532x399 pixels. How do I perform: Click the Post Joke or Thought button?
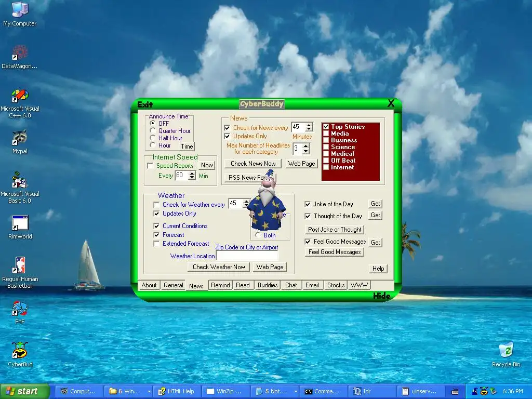[x=335, y=230]
